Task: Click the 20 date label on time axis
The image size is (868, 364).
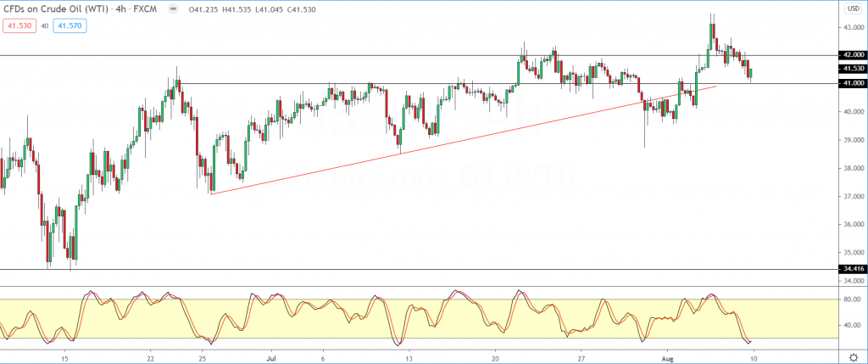Action: [495, 357]
